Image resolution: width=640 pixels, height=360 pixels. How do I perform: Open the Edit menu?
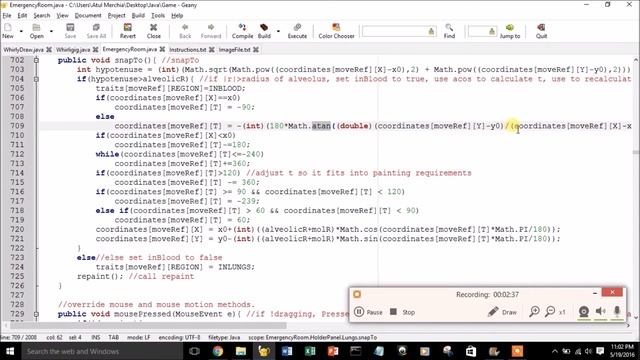coord(22,16)
